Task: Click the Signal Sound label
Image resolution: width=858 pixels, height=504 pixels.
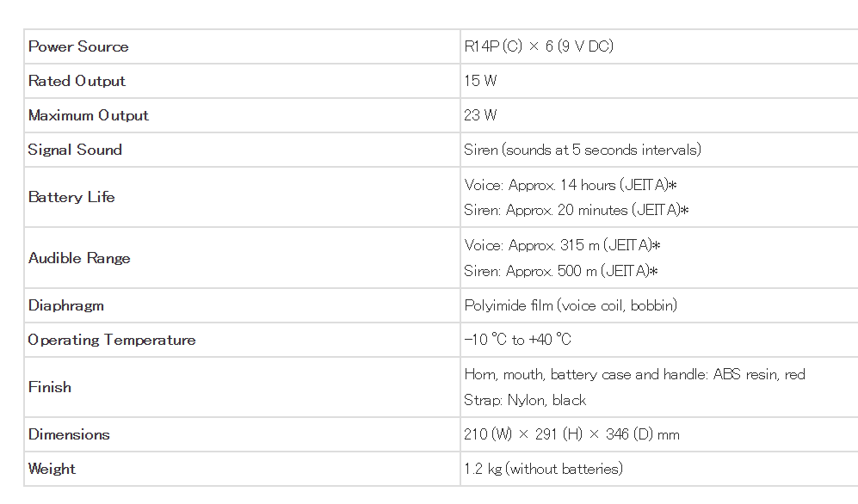Action: click(75, 150)
